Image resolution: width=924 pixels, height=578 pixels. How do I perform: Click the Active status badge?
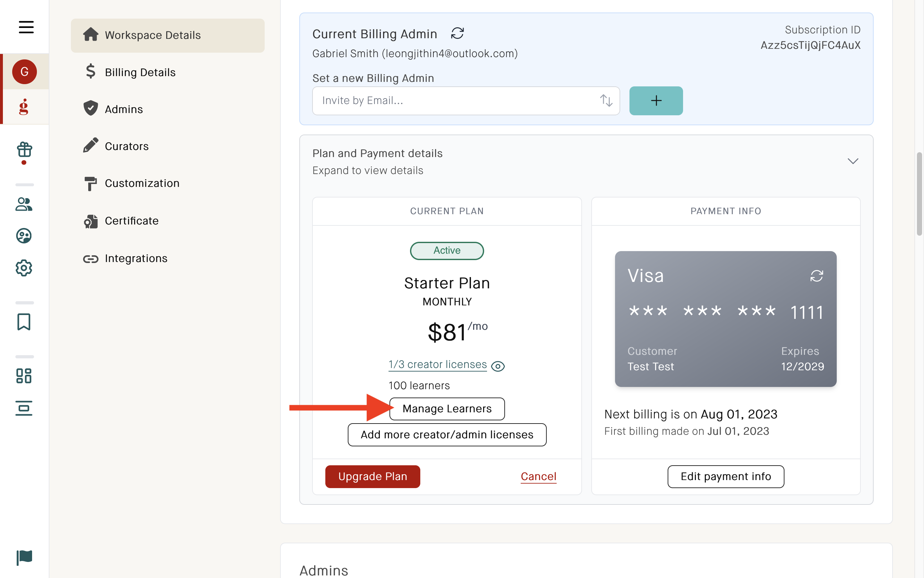click(447, 250)
